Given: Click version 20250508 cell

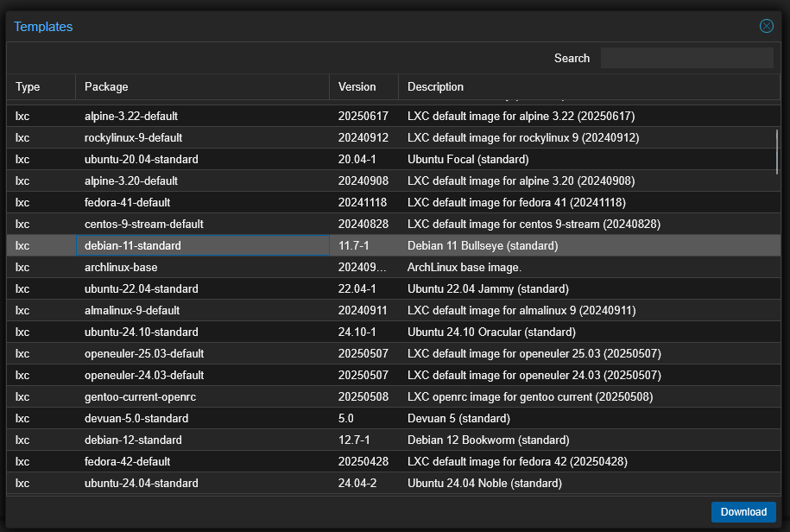Looking at the screenshot, I should [x=363, y=397].
